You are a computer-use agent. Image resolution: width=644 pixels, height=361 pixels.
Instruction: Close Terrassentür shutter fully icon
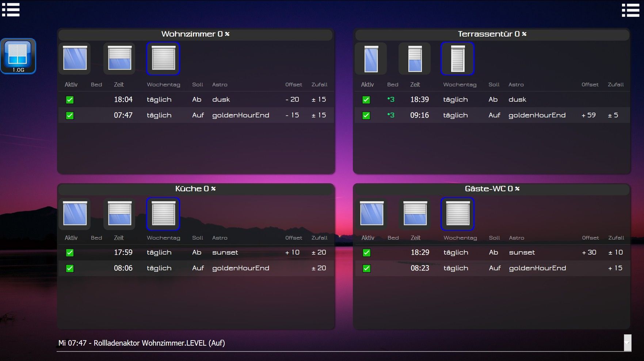pyautogui.click(x=457, y=59)
